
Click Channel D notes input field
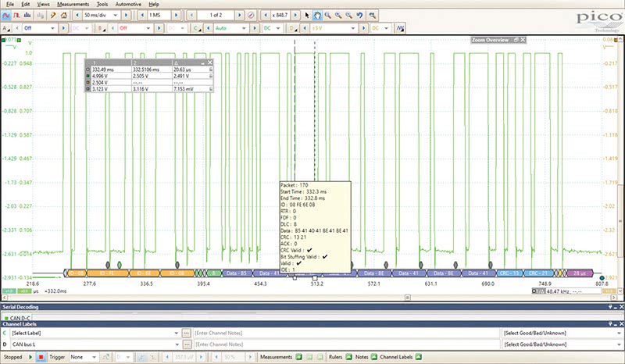coord(346,344)
